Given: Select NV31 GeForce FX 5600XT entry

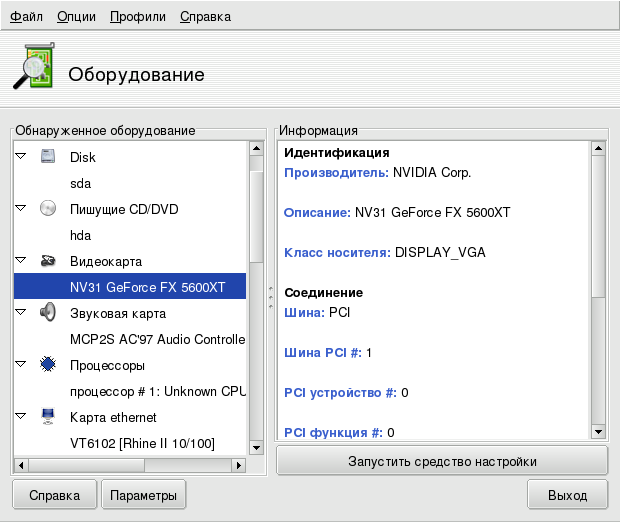Looking at the screenshot, I should pos(130,286).
